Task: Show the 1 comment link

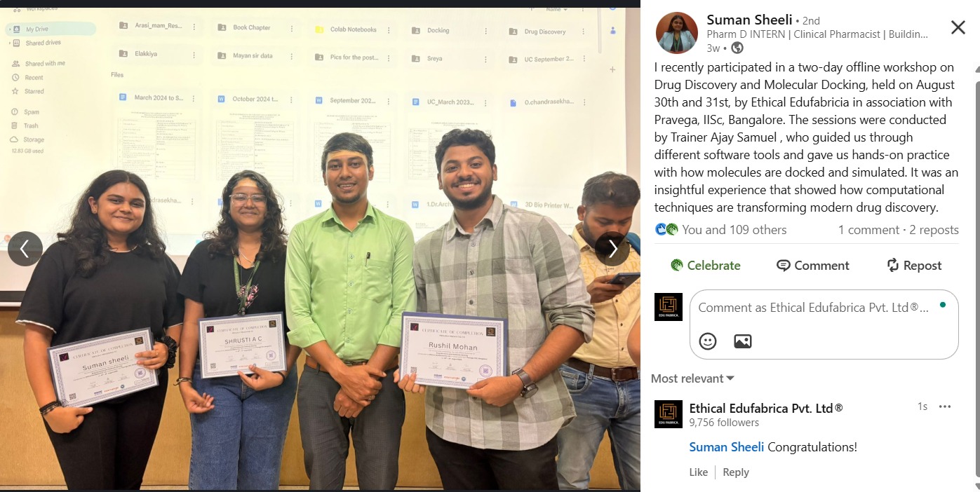Action: [x=868, y=230]
